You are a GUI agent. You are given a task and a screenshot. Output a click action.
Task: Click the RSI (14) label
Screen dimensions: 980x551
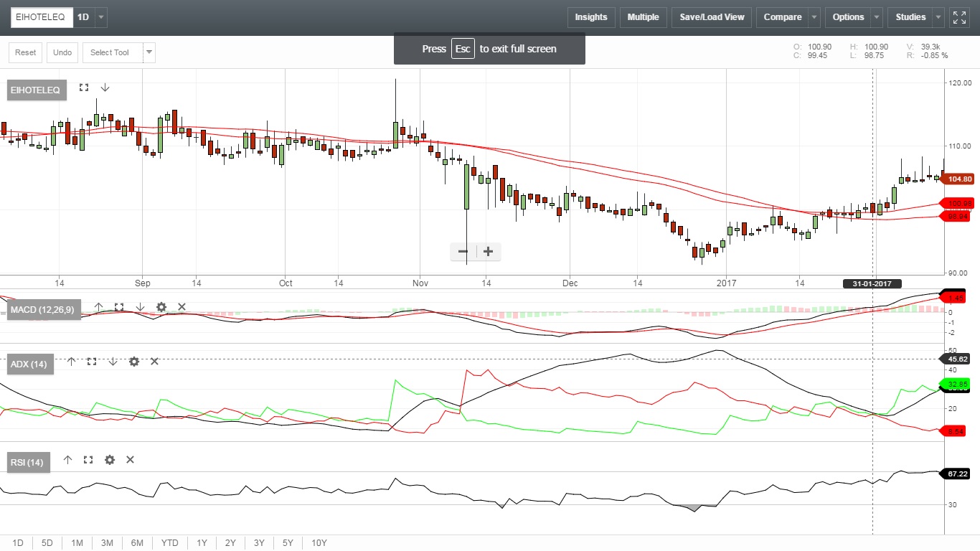29,463
